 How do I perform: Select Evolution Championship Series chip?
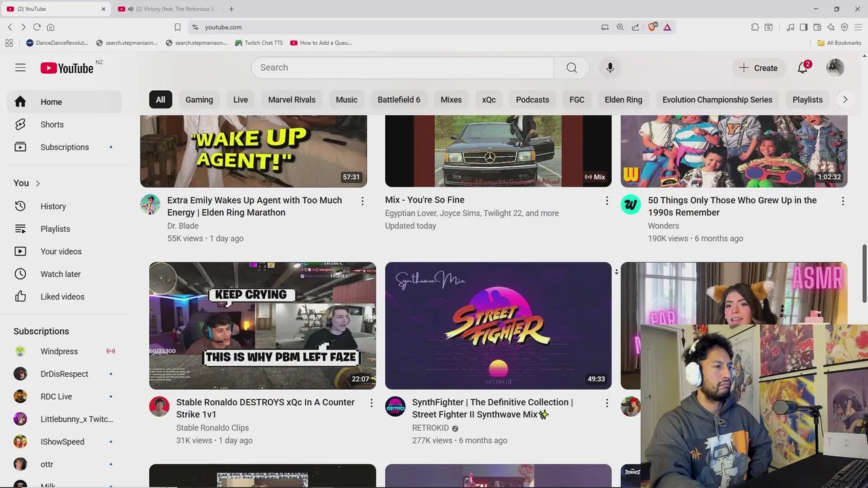[x=717, y=100]
